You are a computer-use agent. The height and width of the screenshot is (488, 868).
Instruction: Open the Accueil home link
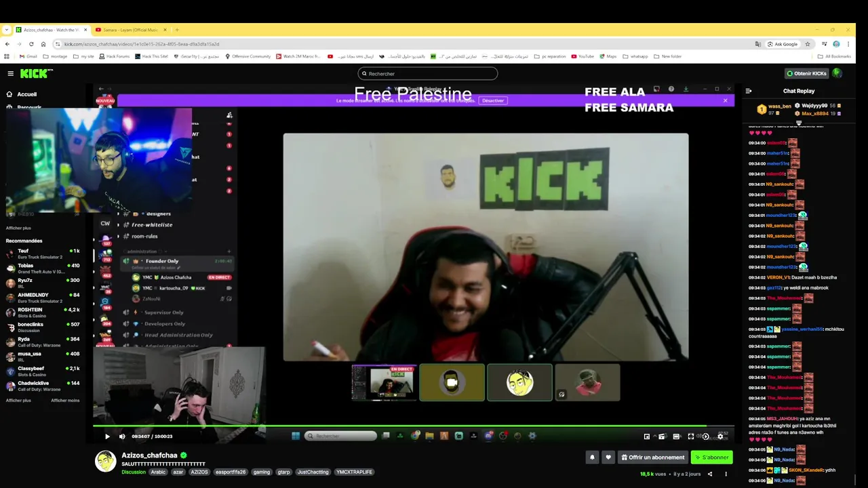22,94
